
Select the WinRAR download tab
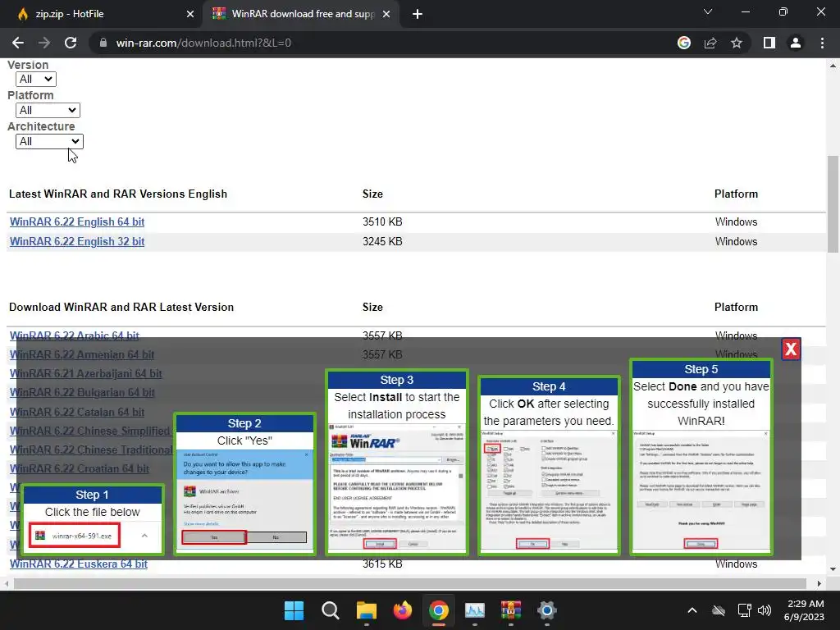(x=301, y=14)
